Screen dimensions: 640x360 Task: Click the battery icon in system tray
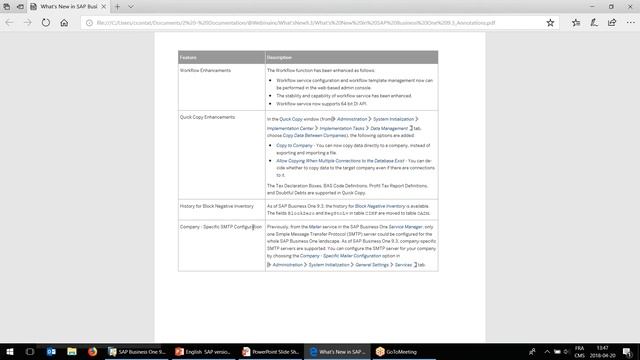point(557,351)
